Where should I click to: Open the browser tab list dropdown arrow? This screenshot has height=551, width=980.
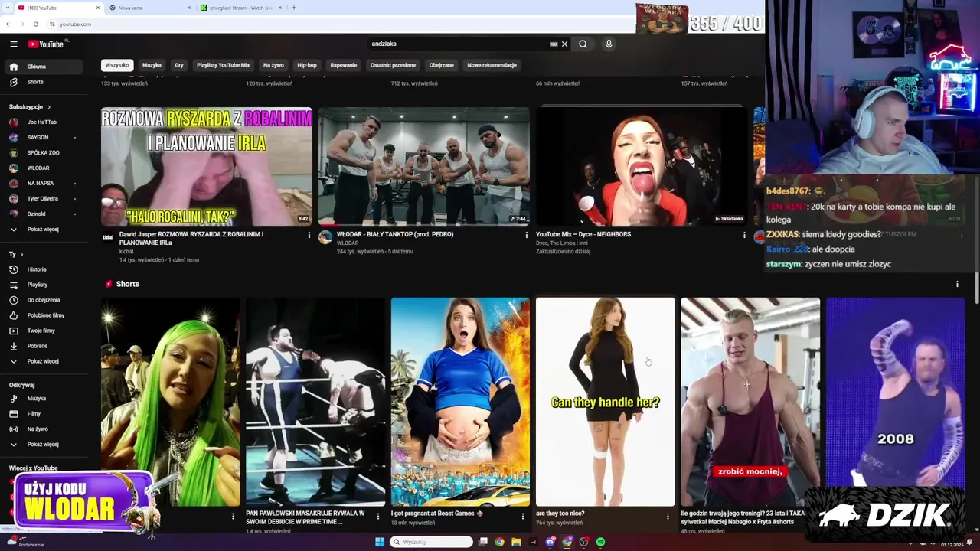tap(8, 8)
